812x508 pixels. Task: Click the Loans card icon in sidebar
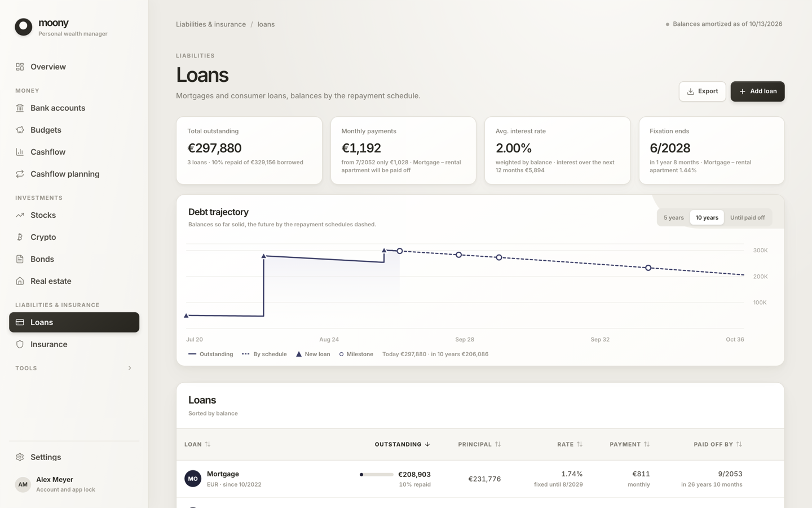point(20,322)
